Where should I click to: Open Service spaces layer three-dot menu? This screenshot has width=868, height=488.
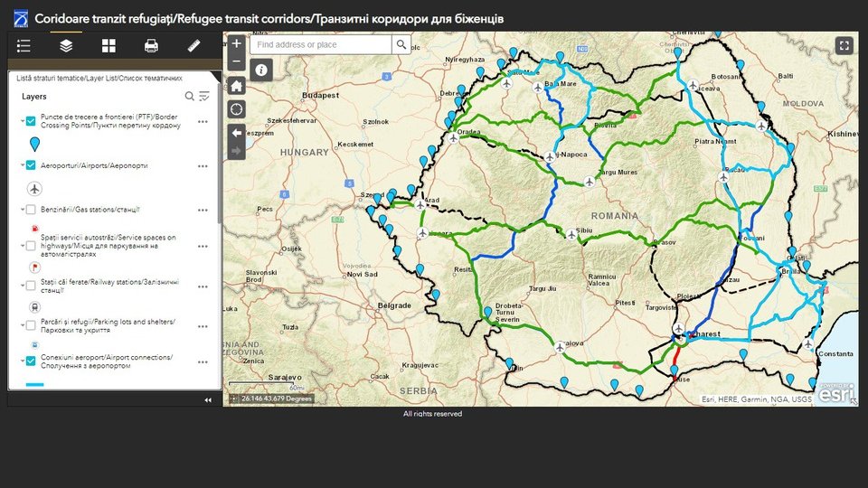pyautogui.click(x=203, y=246)
